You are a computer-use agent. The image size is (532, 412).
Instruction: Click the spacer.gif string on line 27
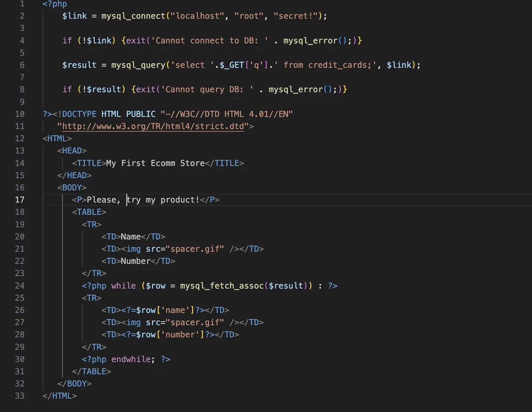click(x=195, y=323)
